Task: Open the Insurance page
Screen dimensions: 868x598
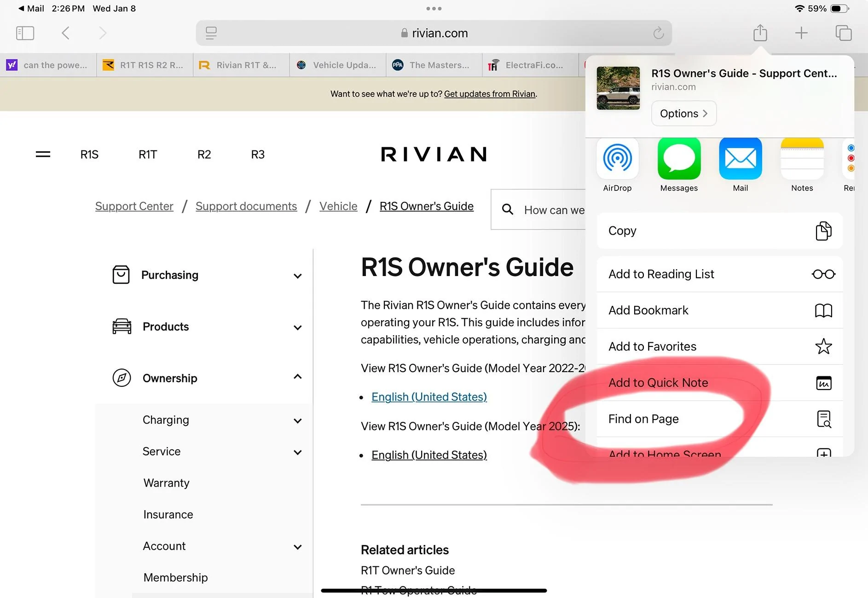Action: click(x=168, y=515)
